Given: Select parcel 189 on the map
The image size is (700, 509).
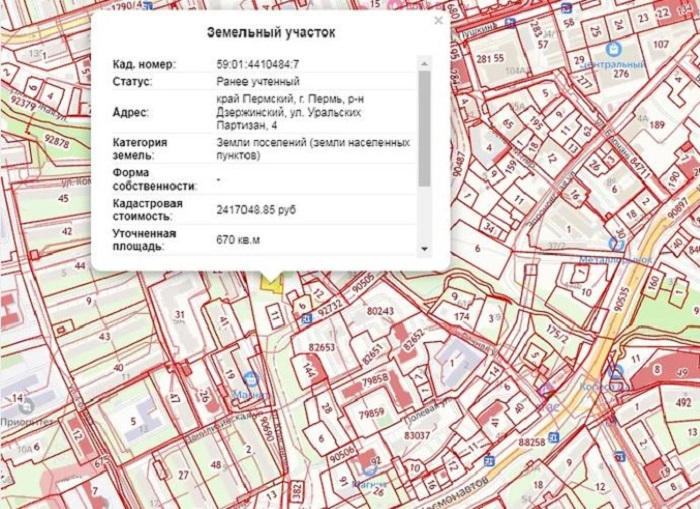Looking at the screenshot, I should pos(657,125).
